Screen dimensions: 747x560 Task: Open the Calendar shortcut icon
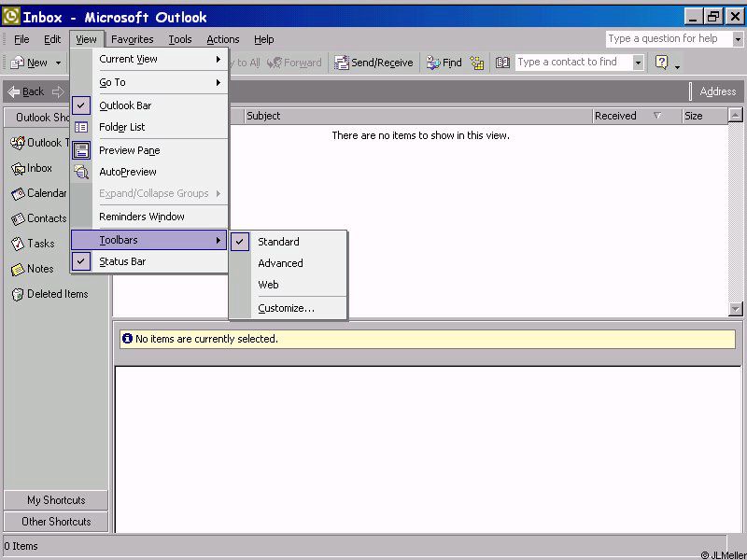(19, 194)
